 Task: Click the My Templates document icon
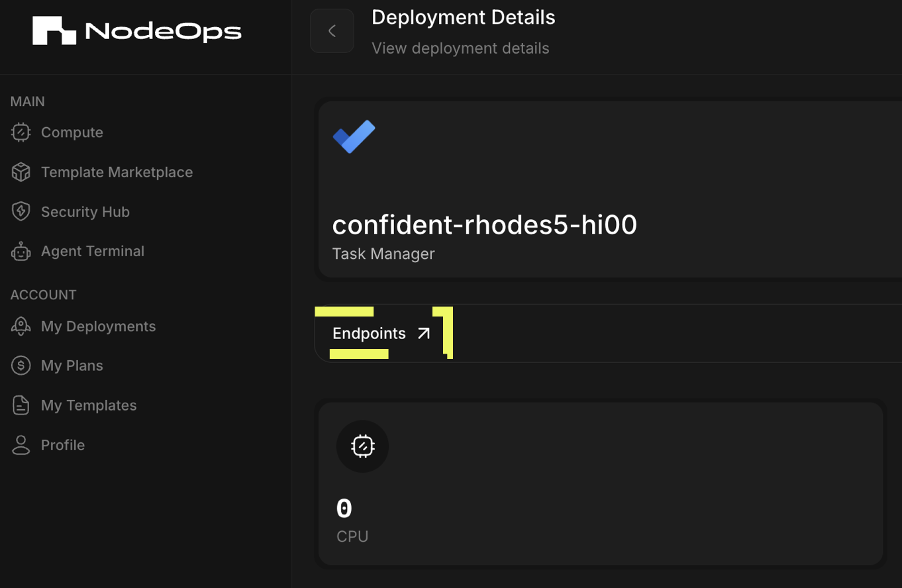click(x=21, y=405)
